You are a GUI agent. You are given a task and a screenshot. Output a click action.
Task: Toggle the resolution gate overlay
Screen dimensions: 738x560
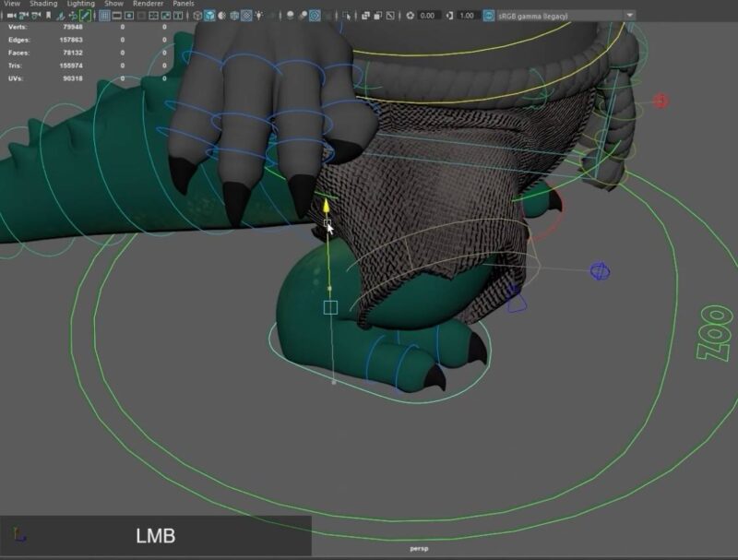pyautogui.click(x=127, y=16)
